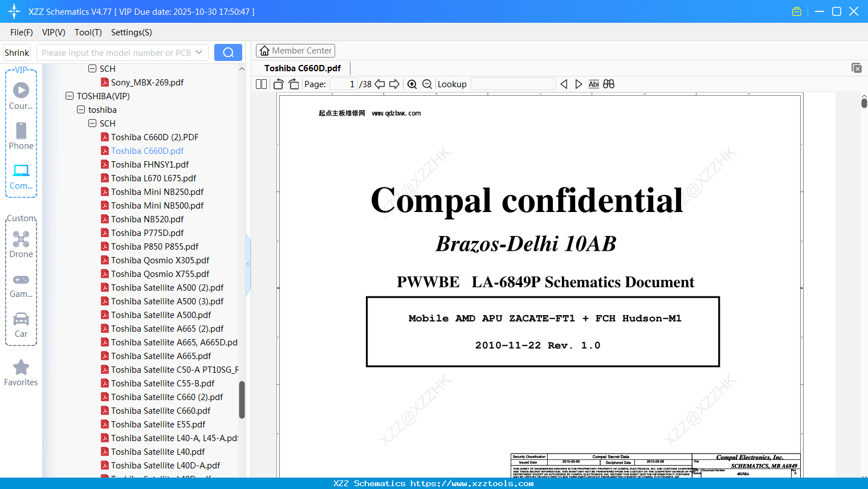Collapse the SCH folder under toshiba

(x=92, y=124)
